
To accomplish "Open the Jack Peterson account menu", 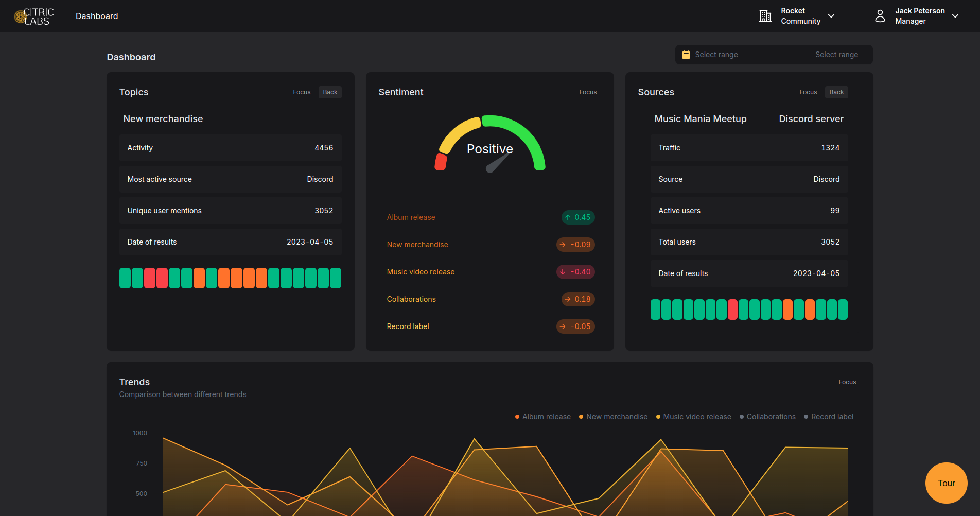I will click(x=955, y=16).
